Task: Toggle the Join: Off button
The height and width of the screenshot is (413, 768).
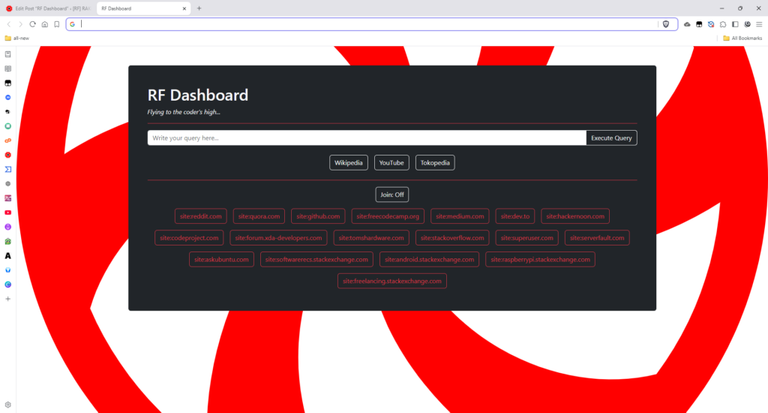Action: point(392,195)
